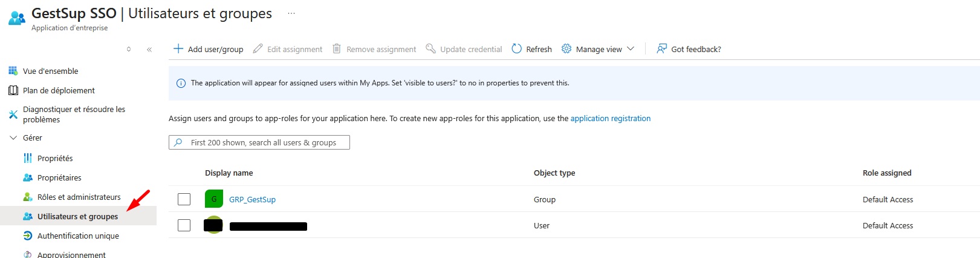The height and width of the screenshot is (258, 980).
Task: Follow the application registration link
Action: coord(611,118)
